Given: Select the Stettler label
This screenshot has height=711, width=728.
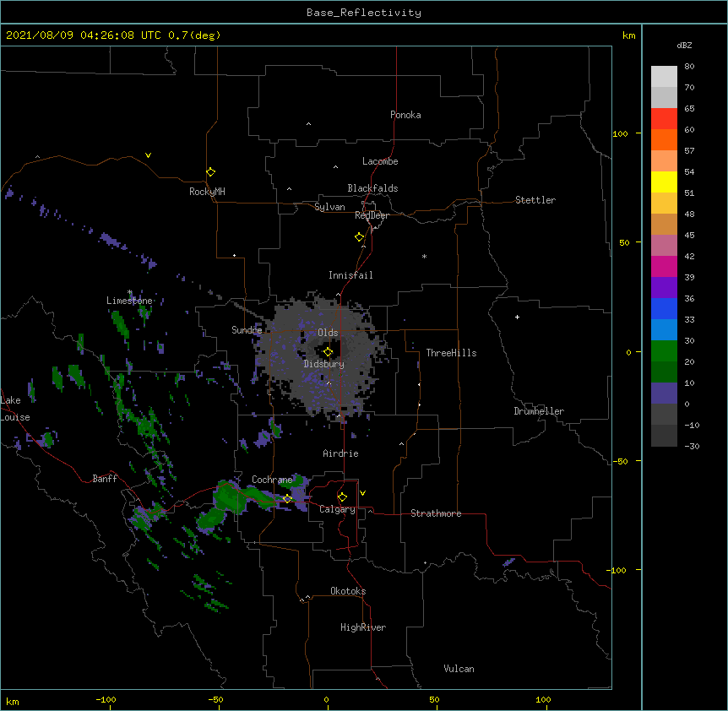Looking at the screenshot, I should click(x=535, y=200).
